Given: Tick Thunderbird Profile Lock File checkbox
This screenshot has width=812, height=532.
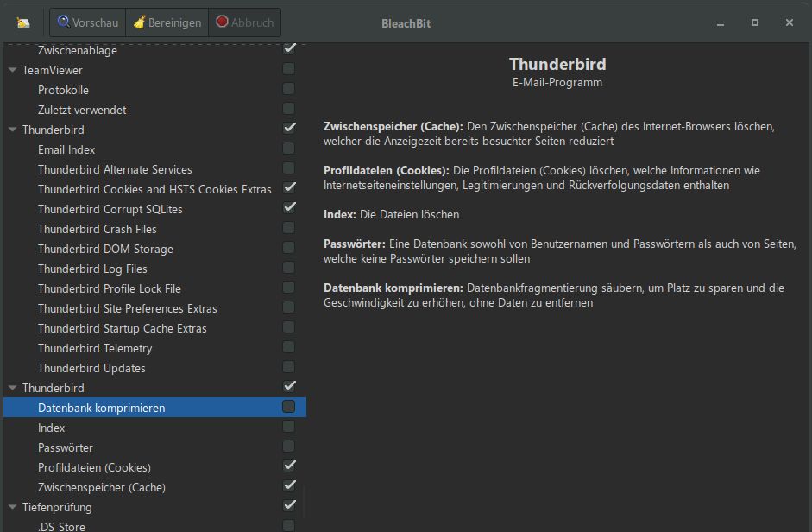Looking at the screenshot, I should click(289, 288).
